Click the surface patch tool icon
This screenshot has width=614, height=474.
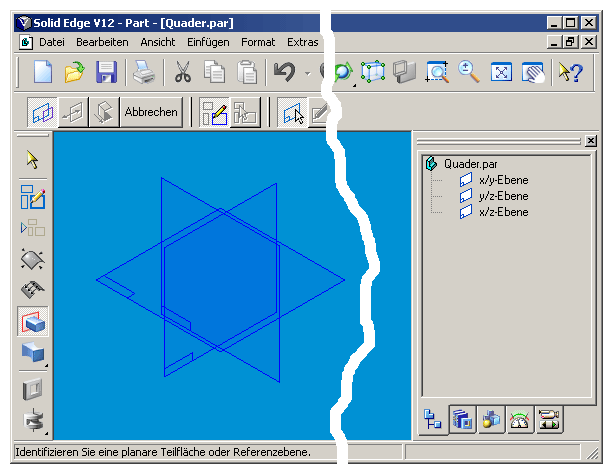(x=33, y=259)
